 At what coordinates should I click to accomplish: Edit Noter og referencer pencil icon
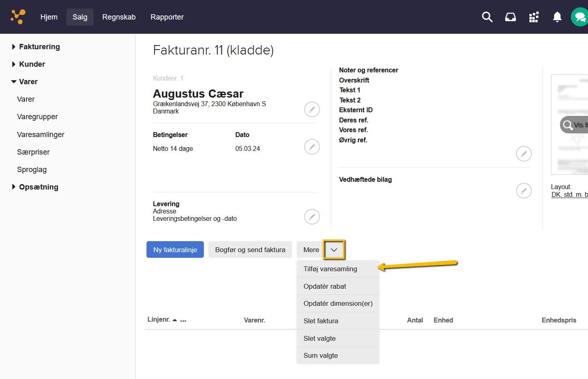(x=524, y=154)
